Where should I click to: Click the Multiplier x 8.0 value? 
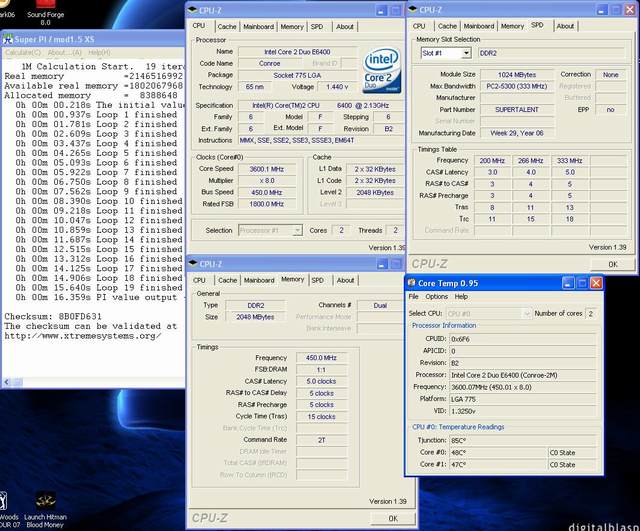click(267, 180)
